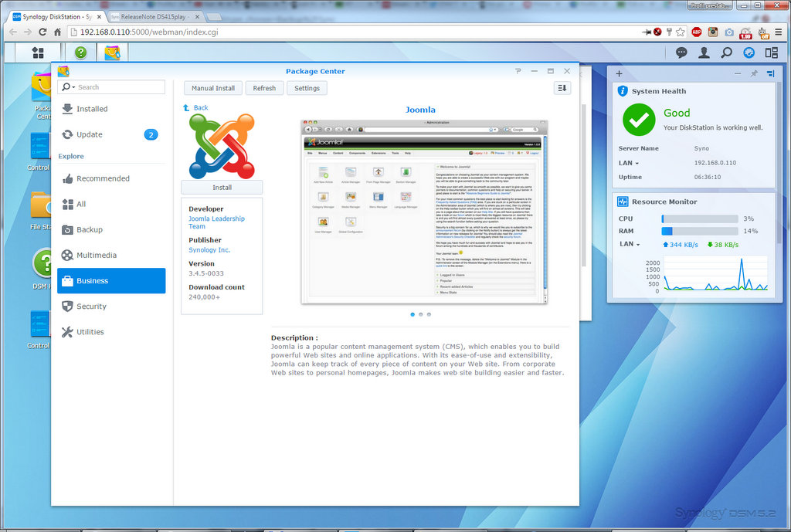This screenshot has width=791, height=532.
Task: Open the Chrome hamburger menu
Action: pos(779,32)
